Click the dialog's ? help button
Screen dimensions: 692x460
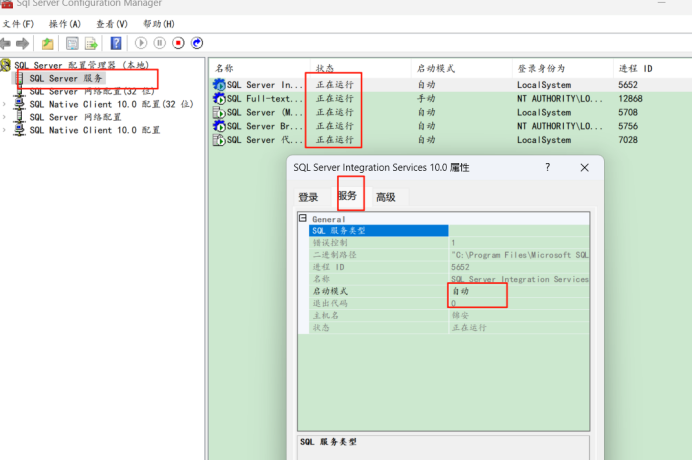(x=547, y=168)
